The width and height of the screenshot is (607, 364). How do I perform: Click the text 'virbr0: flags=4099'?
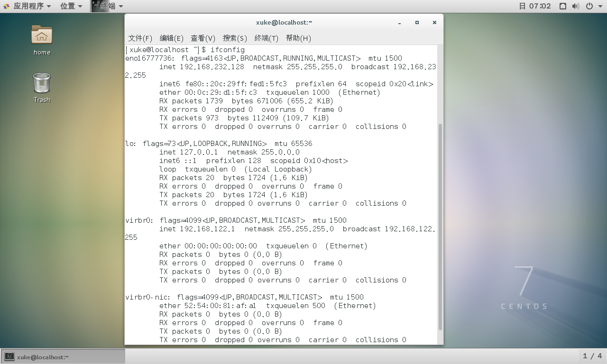click(x=163, y=220)
